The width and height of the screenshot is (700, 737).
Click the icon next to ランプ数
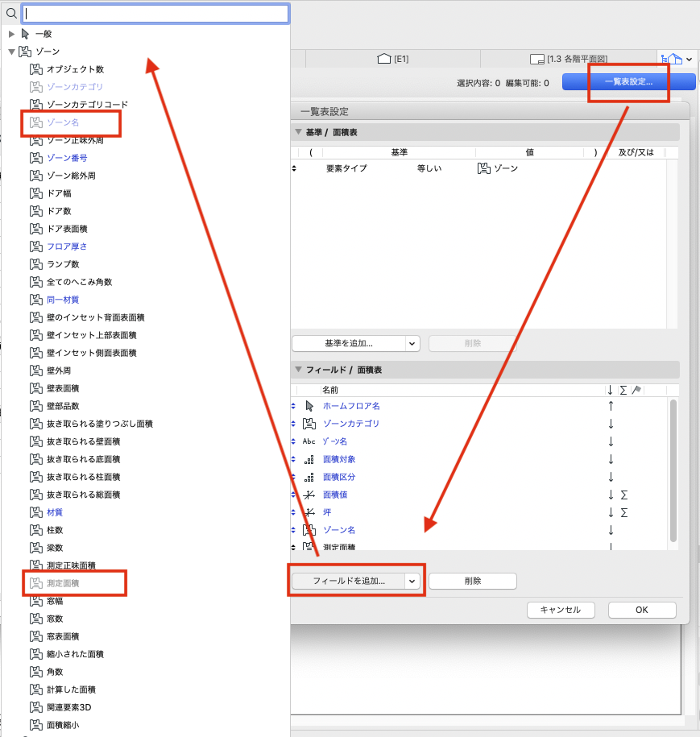point(36,264)
